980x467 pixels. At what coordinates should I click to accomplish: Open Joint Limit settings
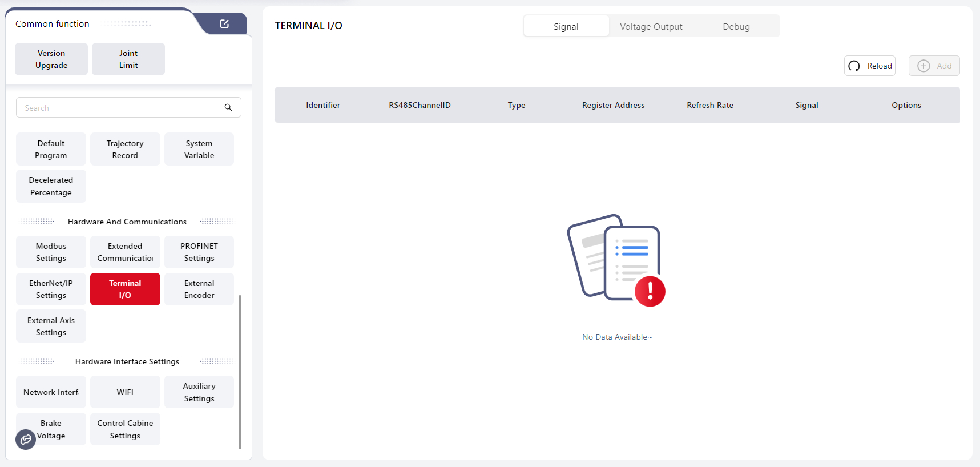tap(128, 59)
